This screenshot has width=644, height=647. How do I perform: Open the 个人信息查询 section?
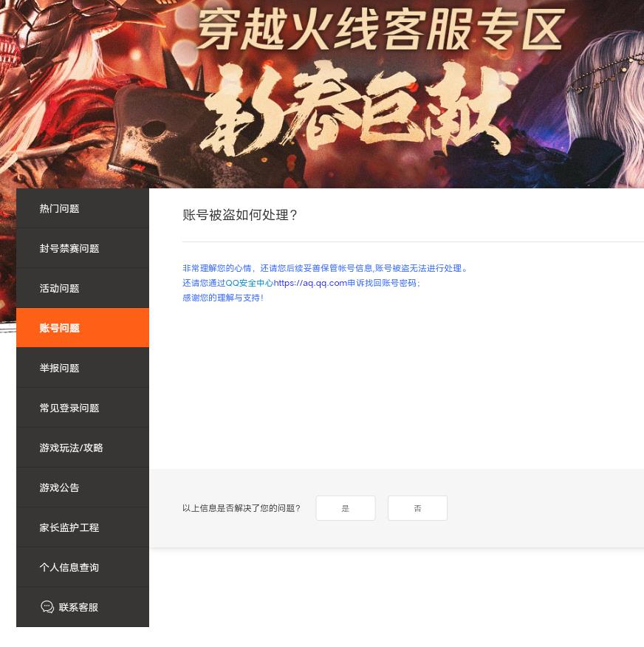tap(69, 567)
